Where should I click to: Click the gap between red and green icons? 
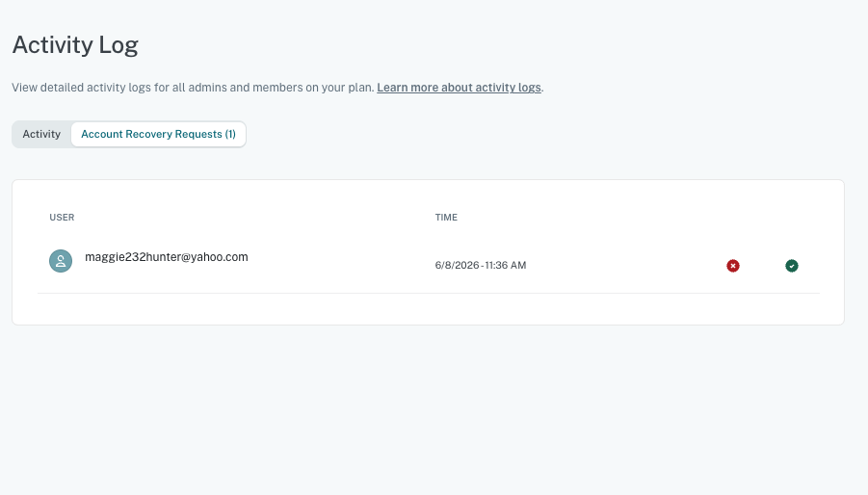[762, 266]
